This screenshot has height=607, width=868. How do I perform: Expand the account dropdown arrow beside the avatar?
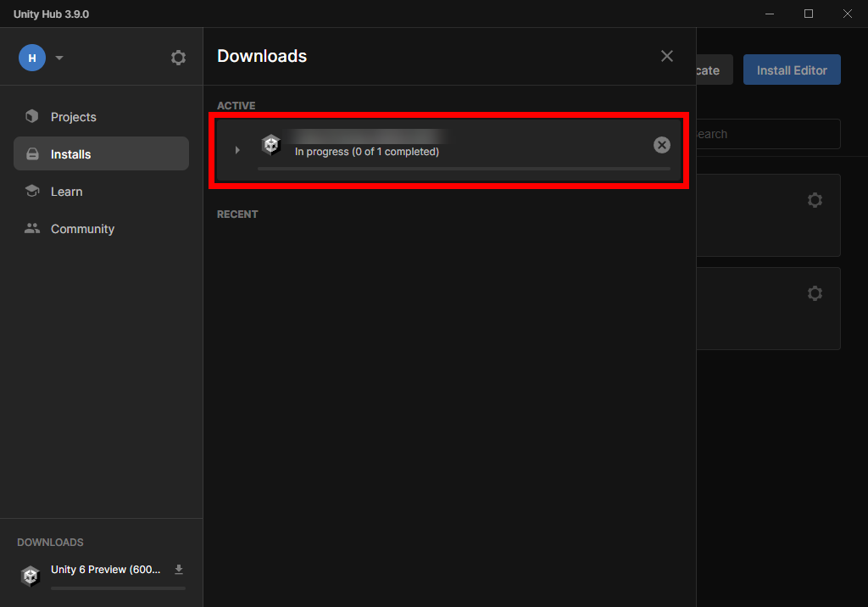59,58
